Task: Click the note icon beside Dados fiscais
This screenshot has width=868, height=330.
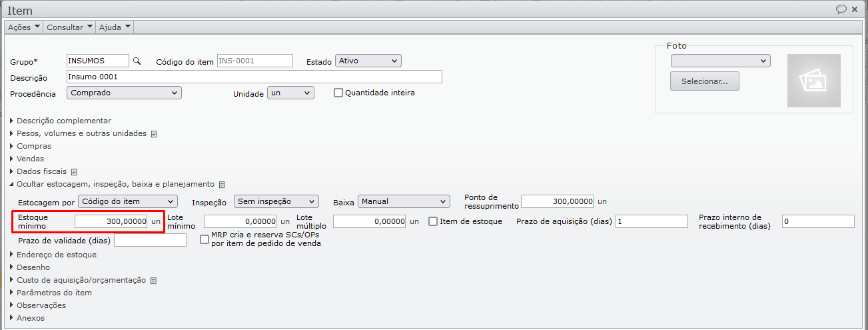Action: pyautogui.click(x=75, y=172)
